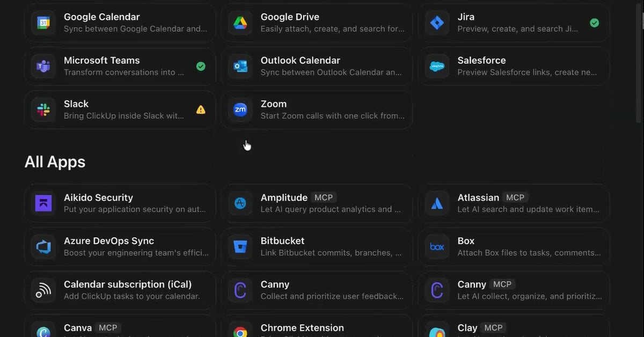Select "Easily attach, create, and search" description
644x337 pixels.
pos(333,29)
